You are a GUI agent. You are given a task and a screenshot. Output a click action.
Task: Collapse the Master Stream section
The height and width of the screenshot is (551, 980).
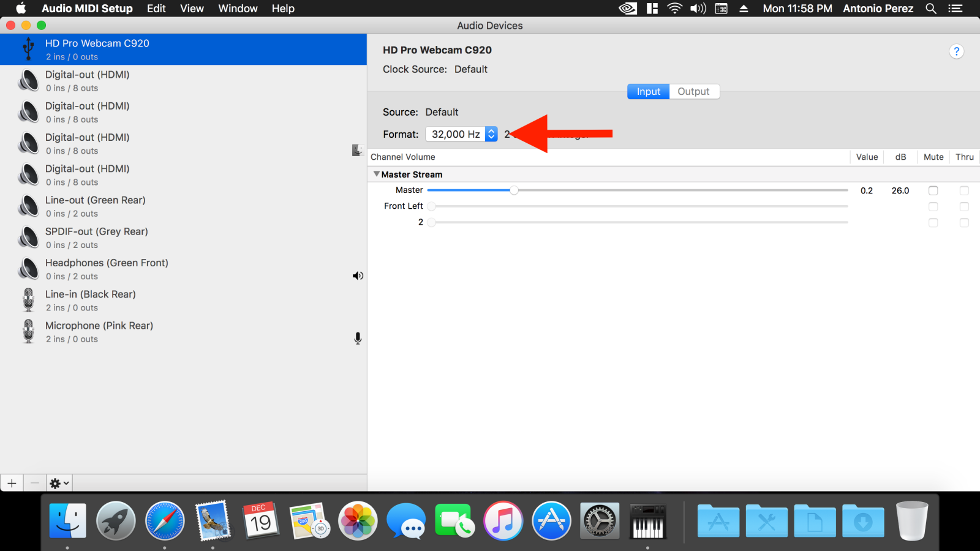click(x=377, y=174)
